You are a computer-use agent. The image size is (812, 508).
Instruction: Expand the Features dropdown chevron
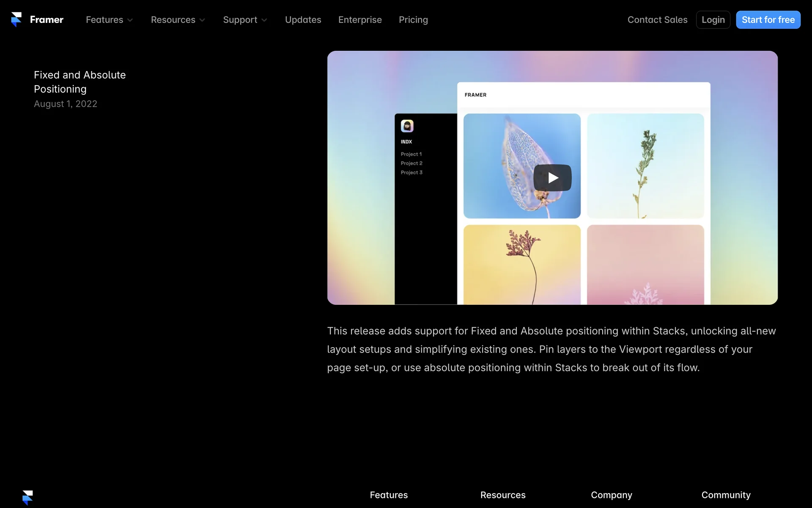[x=130, y=20]
